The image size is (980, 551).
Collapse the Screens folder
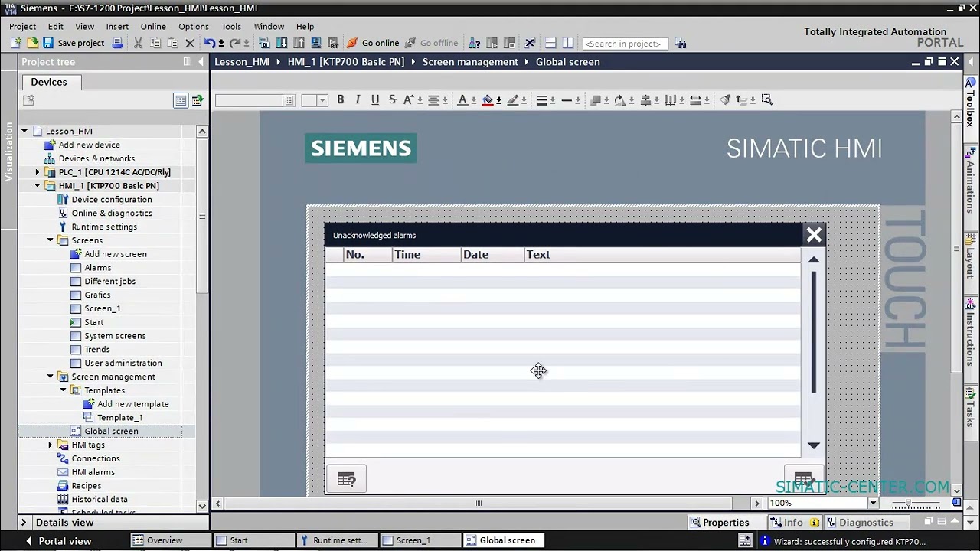click(x=51, y=240)
